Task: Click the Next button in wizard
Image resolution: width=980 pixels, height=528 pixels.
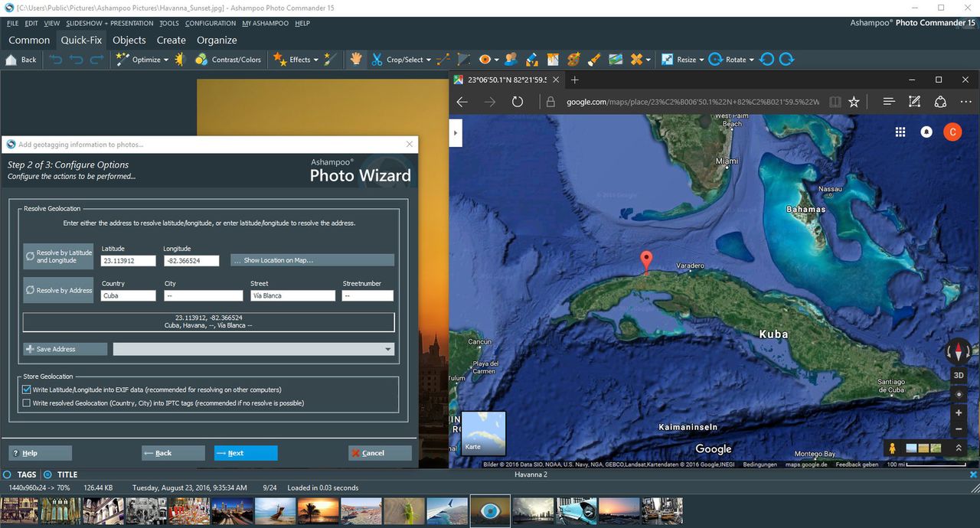Action: pyautogui.click(x=245, y=453)
